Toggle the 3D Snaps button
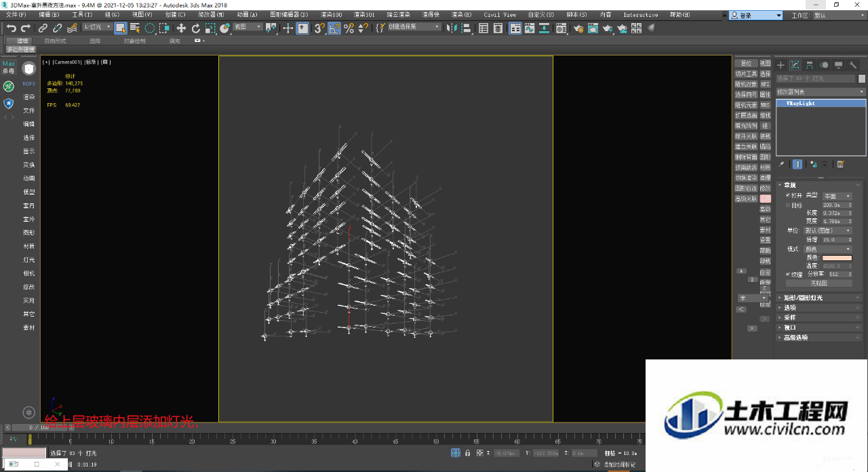This screenshot has height=472, width=868. tap(319, 28)
